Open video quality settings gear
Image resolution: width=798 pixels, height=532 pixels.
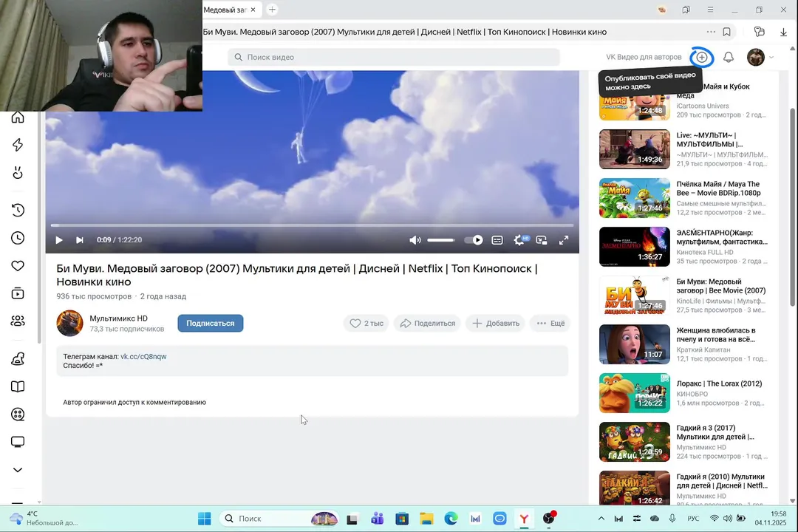tap(520, 240)
